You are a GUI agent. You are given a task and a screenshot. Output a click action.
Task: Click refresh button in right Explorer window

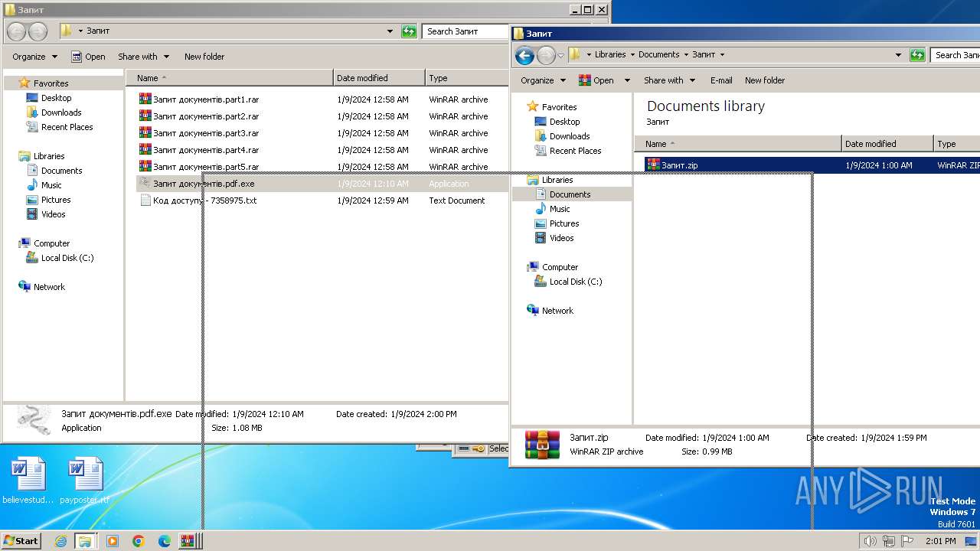click(917, 55)
